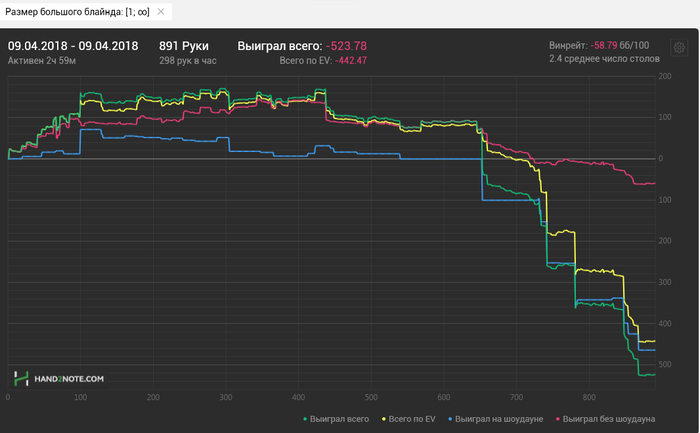Click the total won value -523.78
The height and width of the screenshot is (433, 700).
point(346,46)
